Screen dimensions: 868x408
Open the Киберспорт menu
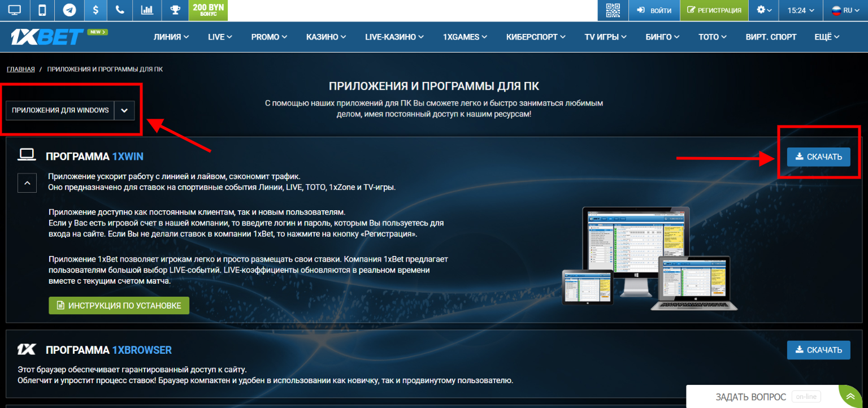[535, 37]
